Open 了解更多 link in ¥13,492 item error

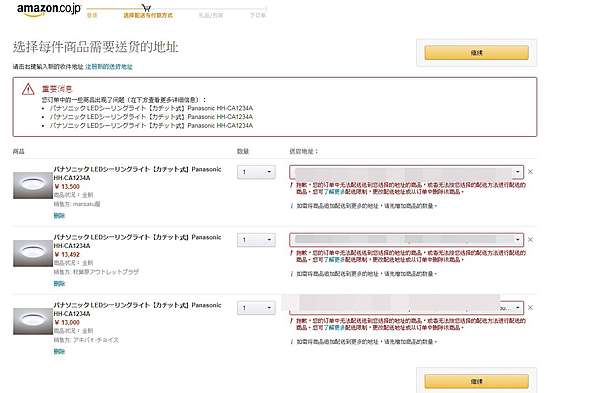coord(334,259)
